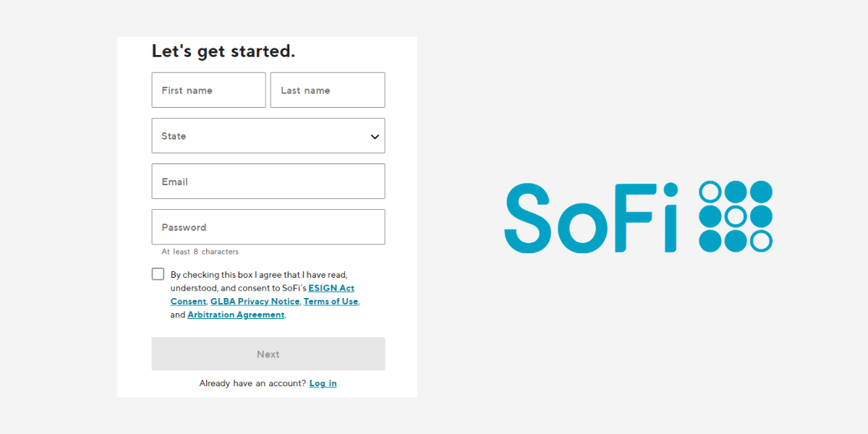The width and height of the screenshot is (868, 434).
Task: Click the chevron on the State selector
Action: 375,136
